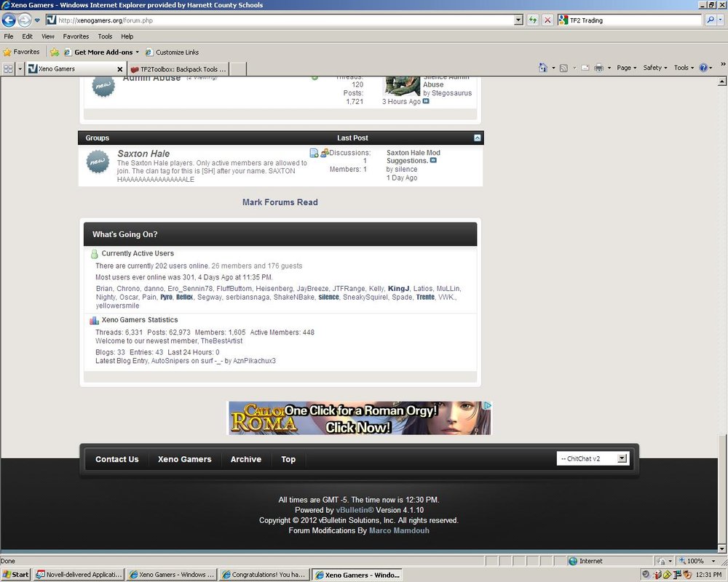Open the vBulletin link in footer
Screen dimensions: 728x582
(355, 510)
